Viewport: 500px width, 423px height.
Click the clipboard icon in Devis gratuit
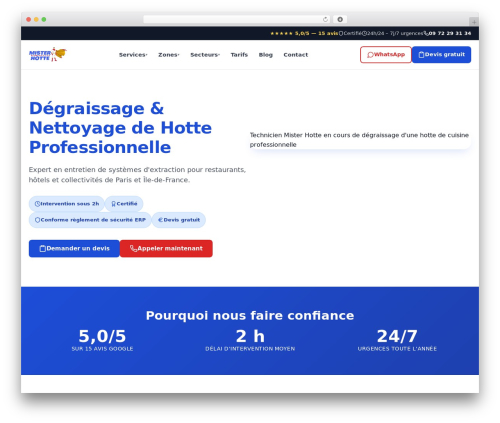421,55
